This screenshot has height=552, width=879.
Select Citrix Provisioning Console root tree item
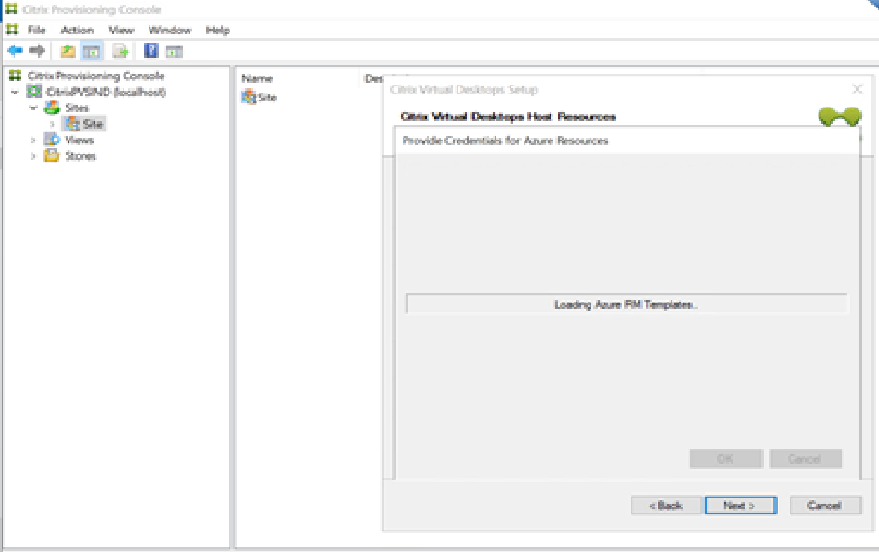click(x=96, y=76)
